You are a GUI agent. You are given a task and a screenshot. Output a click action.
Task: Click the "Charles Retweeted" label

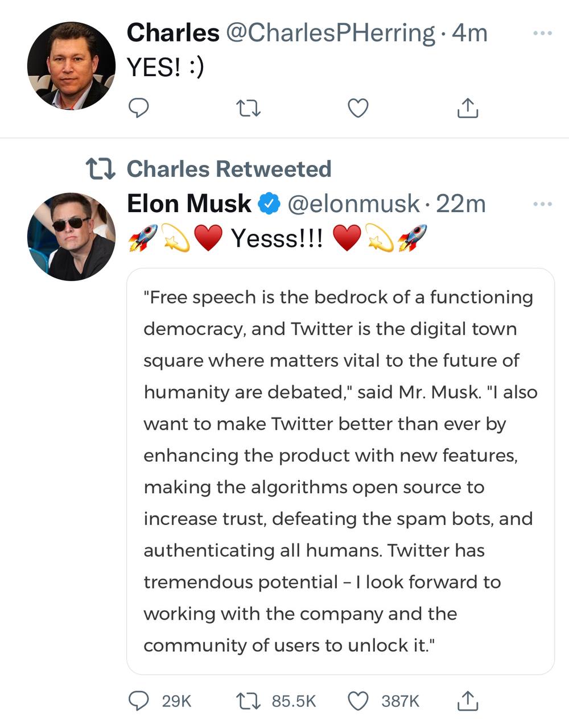tap(229, 169)
